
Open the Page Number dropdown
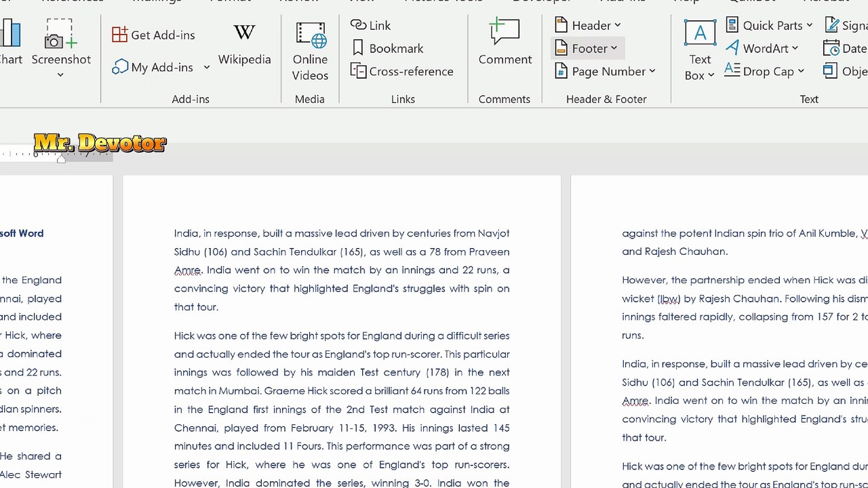pos(605,71)
